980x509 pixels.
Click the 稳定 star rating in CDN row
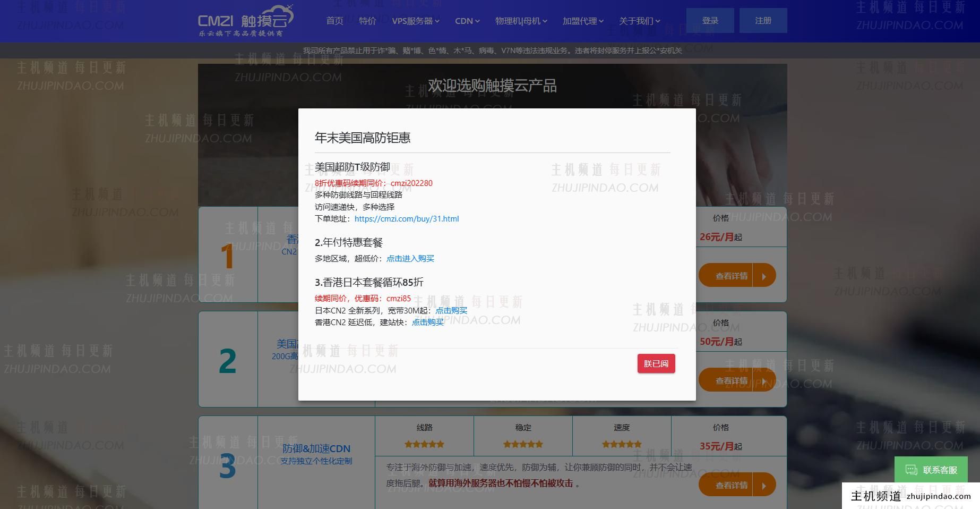point(523,444)
